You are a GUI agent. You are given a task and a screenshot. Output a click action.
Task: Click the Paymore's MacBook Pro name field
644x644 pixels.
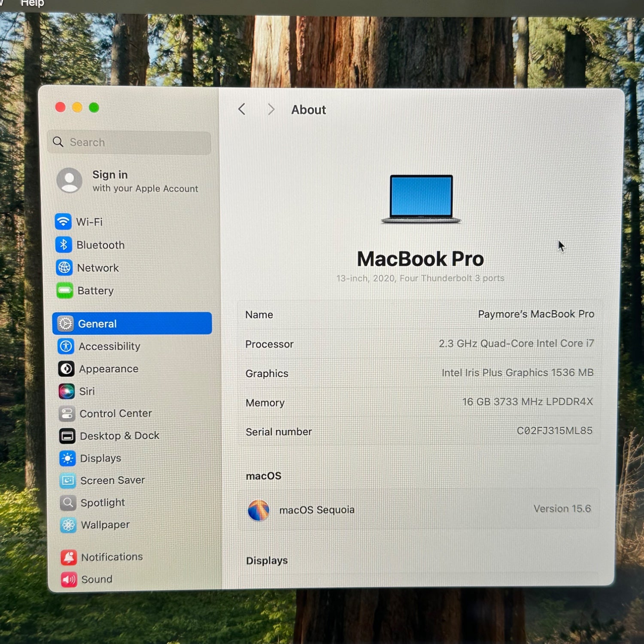535,314
